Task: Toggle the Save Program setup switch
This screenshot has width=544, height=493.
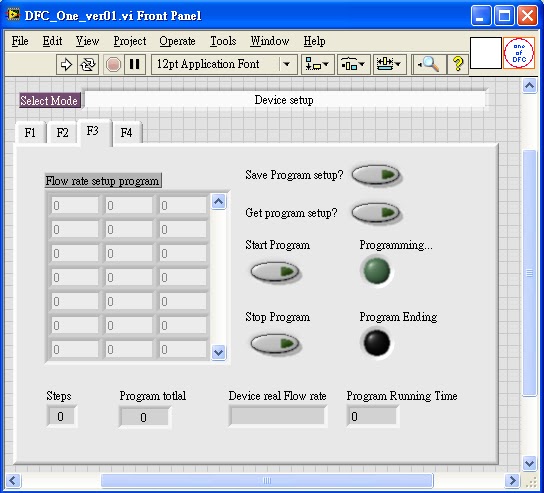Action: (x=376, y=175)
